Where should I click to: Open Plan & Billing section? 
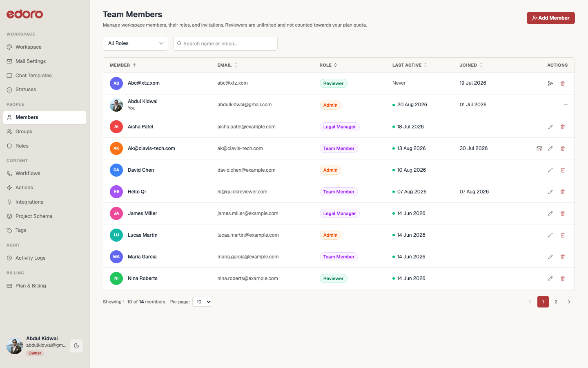coord(45,286)
